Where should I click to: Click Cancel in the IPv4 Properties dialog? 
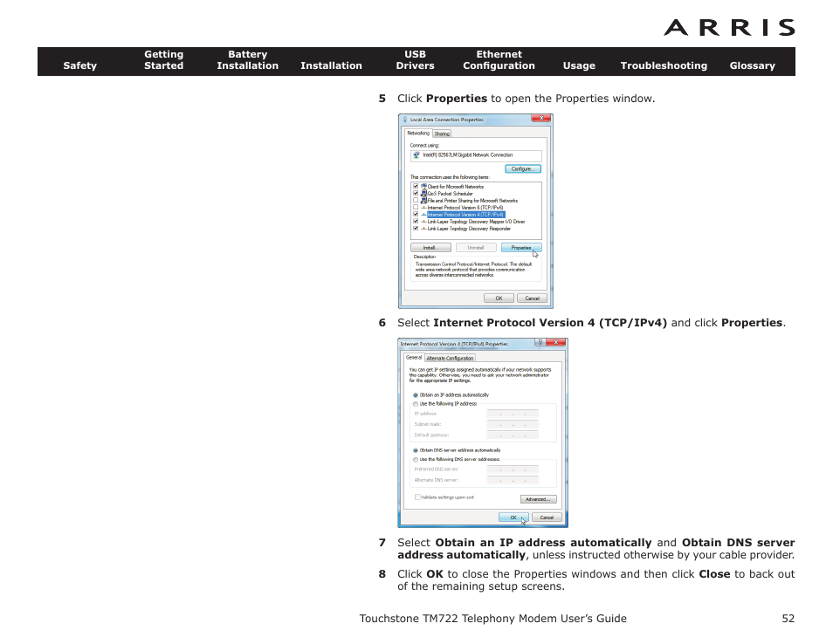(x=547, y=517)
